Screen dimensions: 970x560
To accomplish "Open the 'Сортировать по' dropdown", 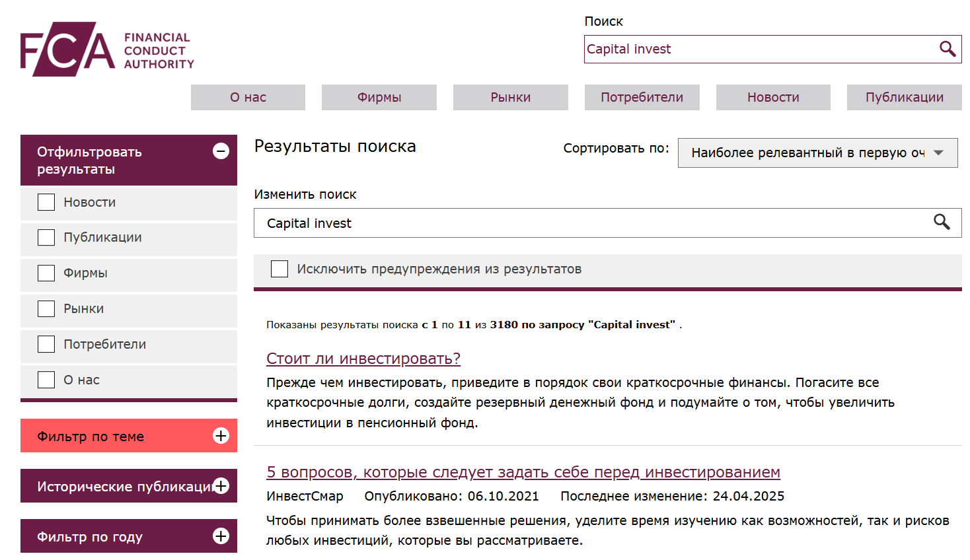I will click(818, 153).
